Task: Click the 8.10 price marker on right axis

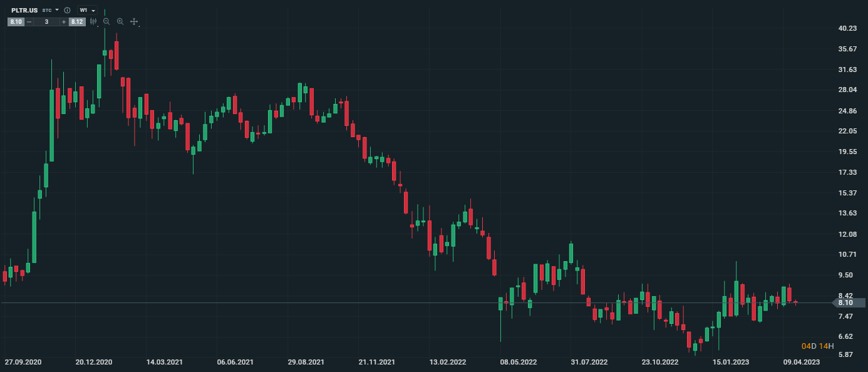Action: (x=847, y=303)
